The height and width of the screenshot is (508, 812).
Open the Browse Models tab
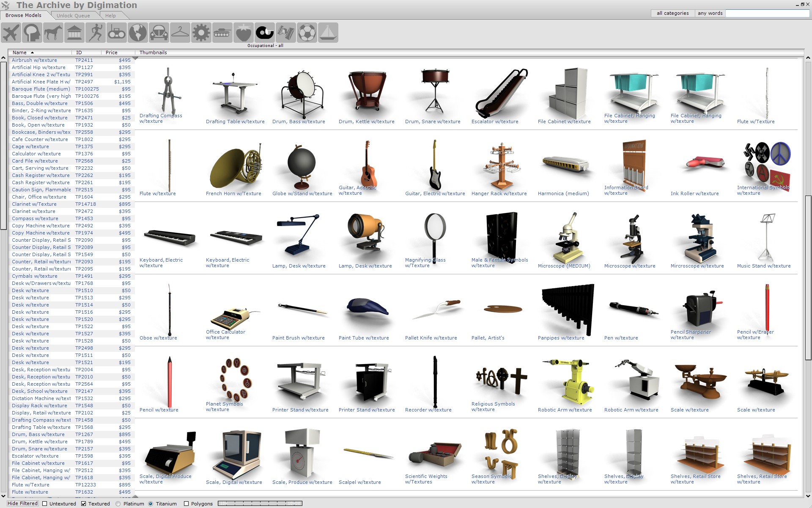24,15
